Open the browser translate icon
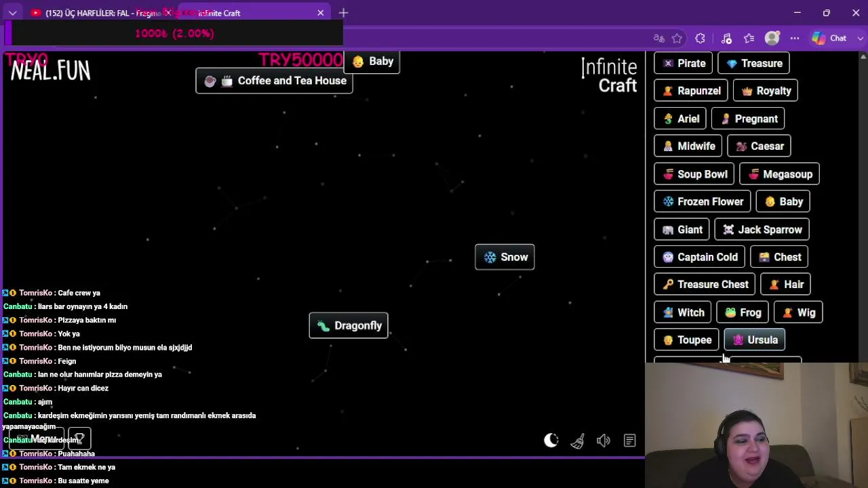 pos(658,39)
